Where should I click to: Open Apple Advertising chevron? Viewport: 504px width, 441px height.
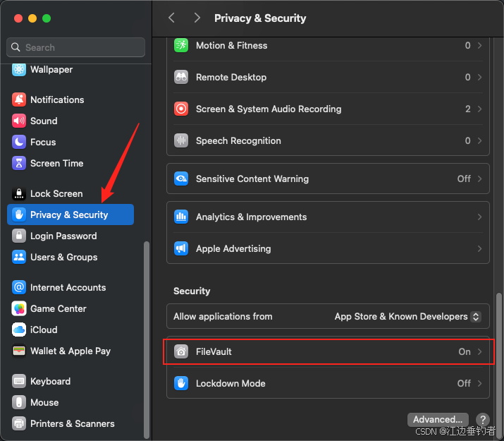(479, 248)
